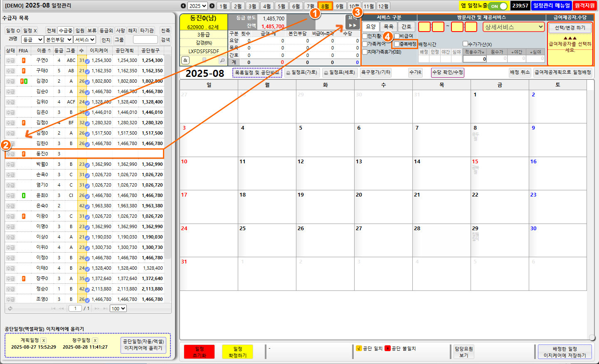Click the magnifier icon under recipient info
The height and width of the screenshot is (364, 599).
tap(222, 60)
